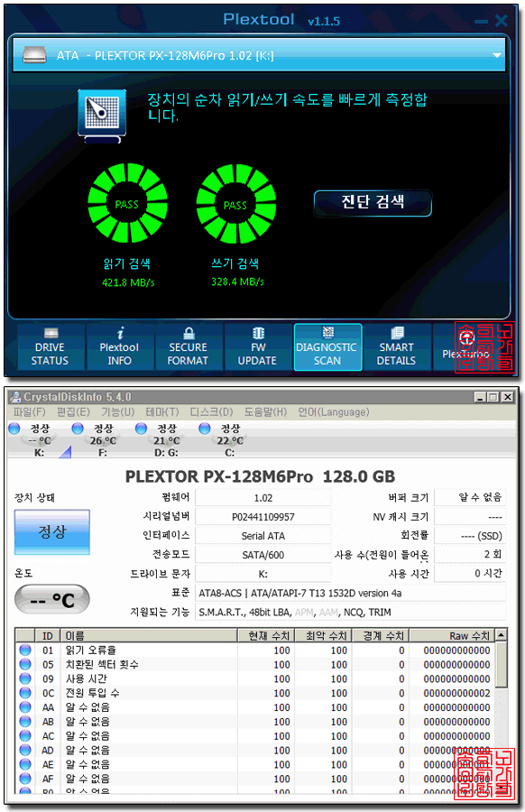Click the supported features S.M.A.R.T. field
This screenshot has width=525, height=812.
[350, 612]
